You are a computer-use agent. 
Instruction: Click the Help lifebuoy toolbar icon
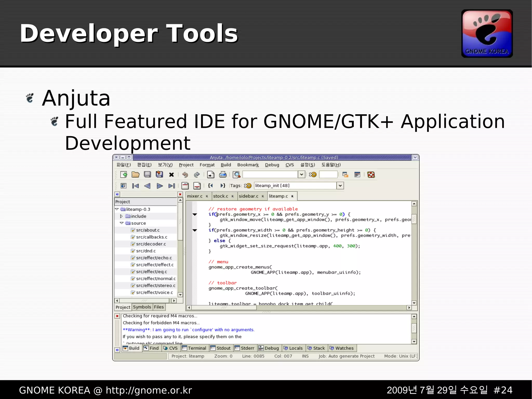coord(371,175)
